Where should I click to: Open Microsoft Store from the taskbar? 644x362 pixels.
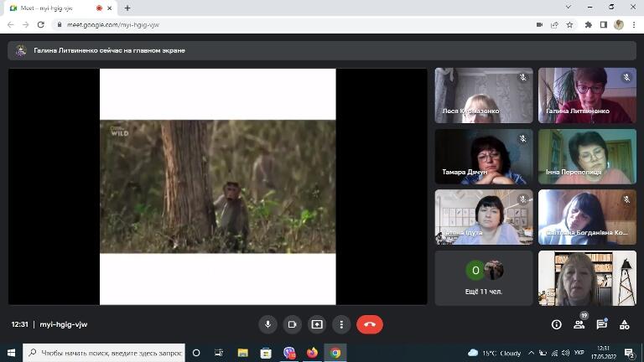point(266,353)
